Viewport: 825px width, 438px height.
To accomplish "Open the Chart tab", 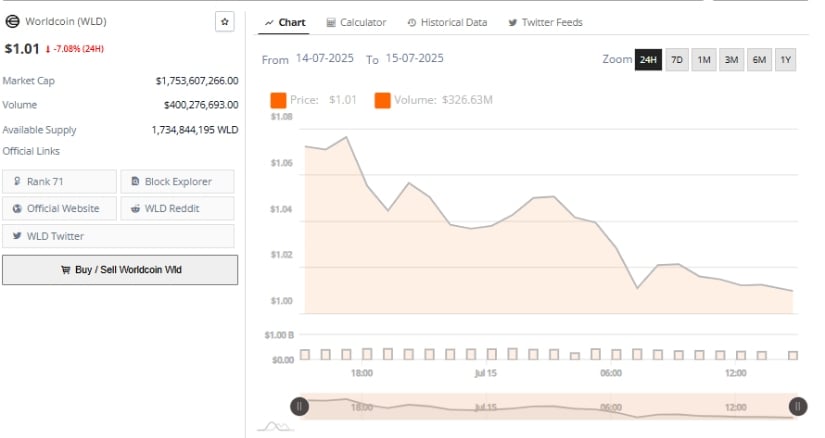I will pyautogui.click(x=285, y=23).
